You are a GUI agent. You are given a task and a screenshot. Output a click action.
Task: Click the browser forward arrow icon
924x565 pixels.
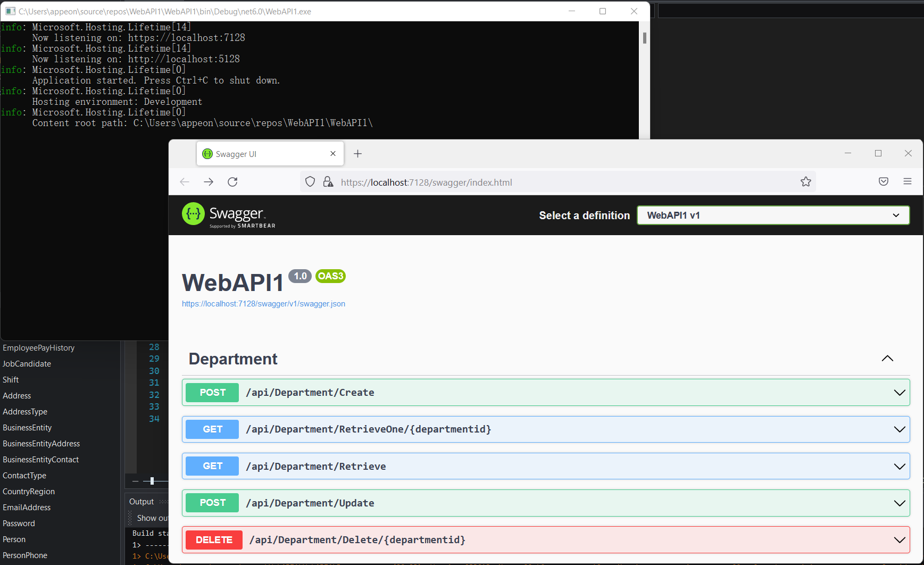click(209, 182)
